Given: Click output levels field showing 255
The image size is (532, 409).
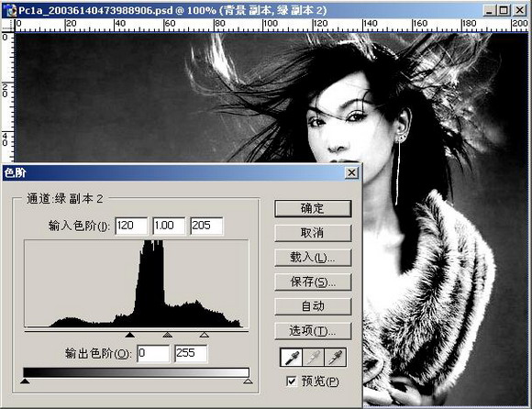Looking at the screenshot, I should click(x=191, y=354).
